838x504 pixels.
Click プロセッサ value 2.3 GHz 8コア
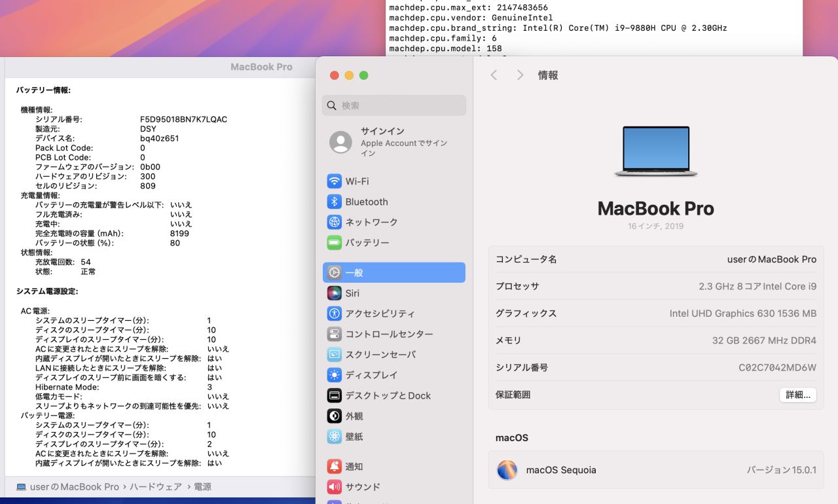pyautogui.click(x=757, y=286)
